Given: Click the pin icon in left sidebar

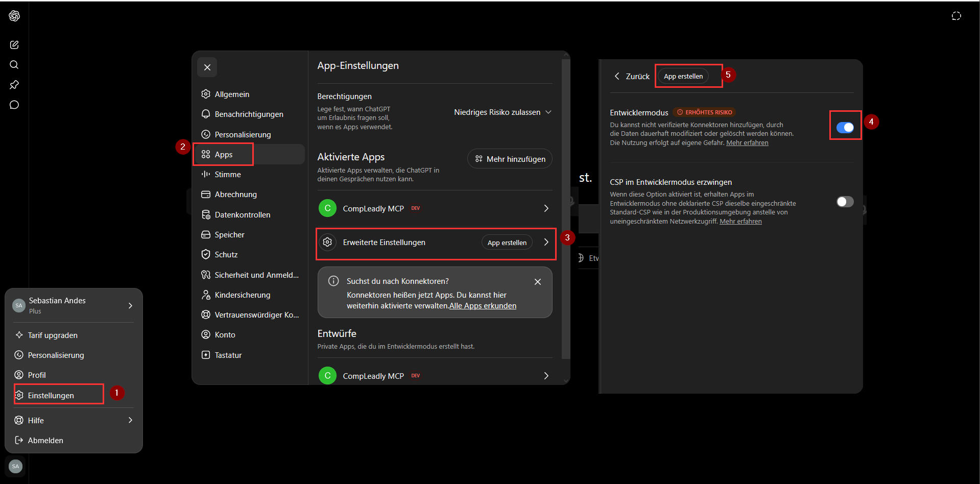Looking at the screenshot, I should (x=14, y=85).
